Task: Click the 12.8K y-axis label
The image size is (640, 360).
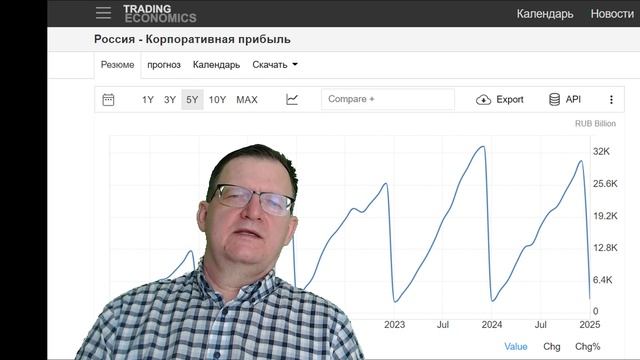Action: [605, 248]
